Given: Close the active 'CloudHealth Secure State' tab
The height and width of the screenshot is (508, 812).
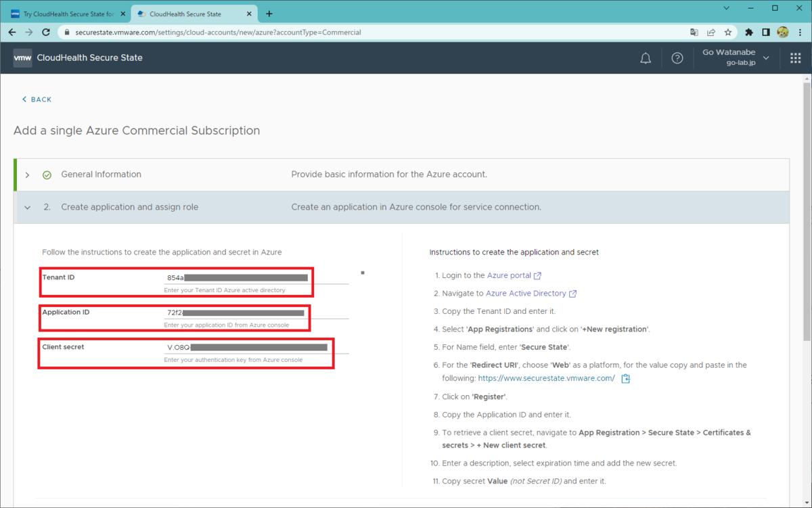Looking at the screenshot, I should click(x=248, y=14).
